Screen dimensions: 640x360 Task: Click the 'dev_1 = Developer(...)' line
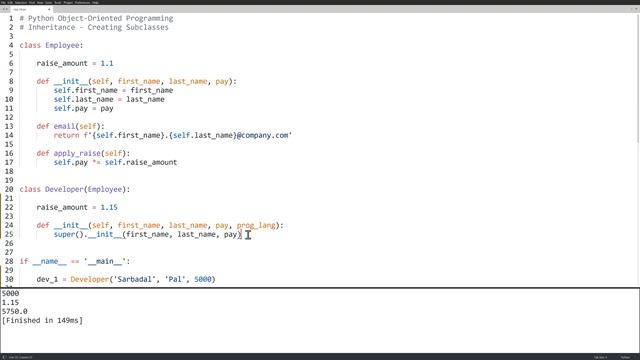click(126, 279)
